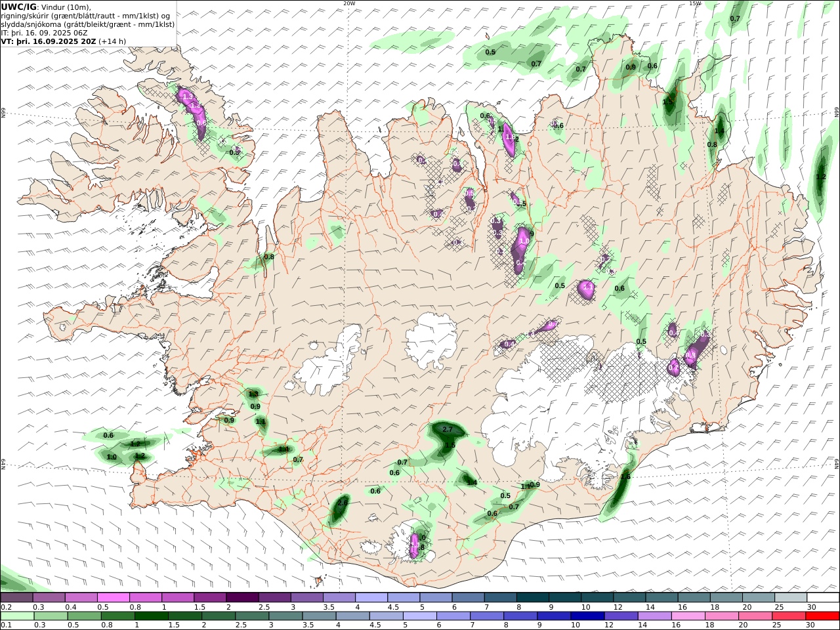The height and width of the screenshot is (630, 840).
Task: Click the "2.7" precipitation value on the map
Action: (448, 429)
